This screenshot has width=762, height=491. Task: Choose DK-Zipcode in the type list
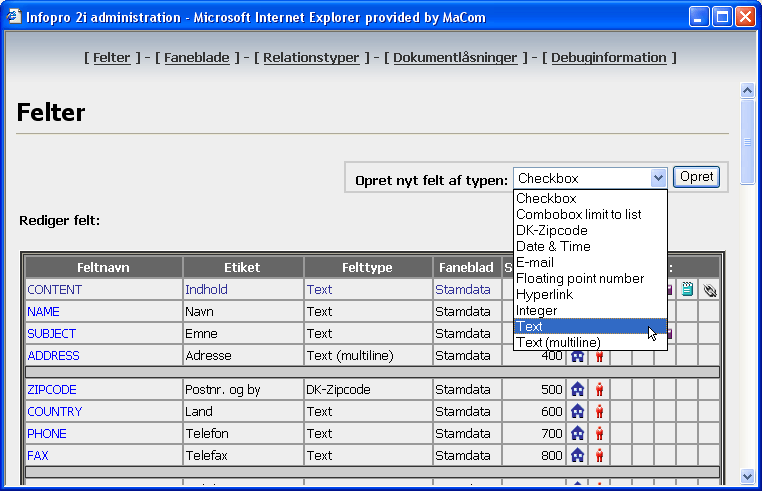590,230
